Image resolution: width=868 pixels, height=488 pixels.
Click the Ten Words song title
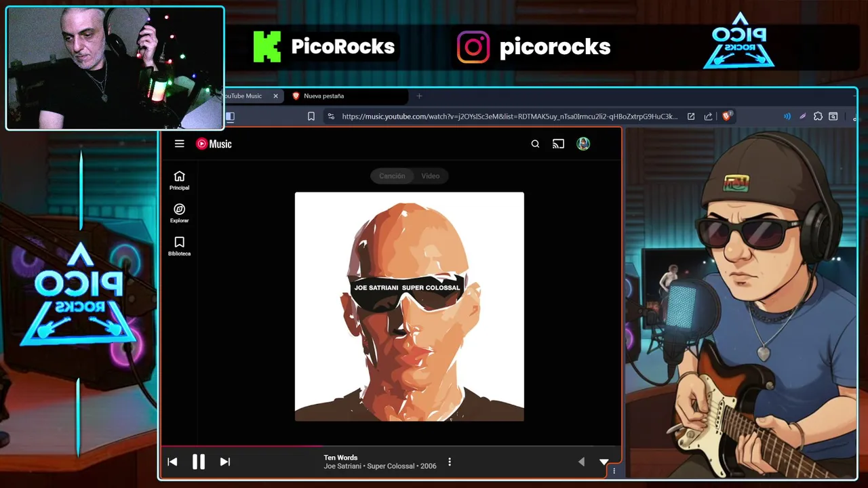coord(340,457)
